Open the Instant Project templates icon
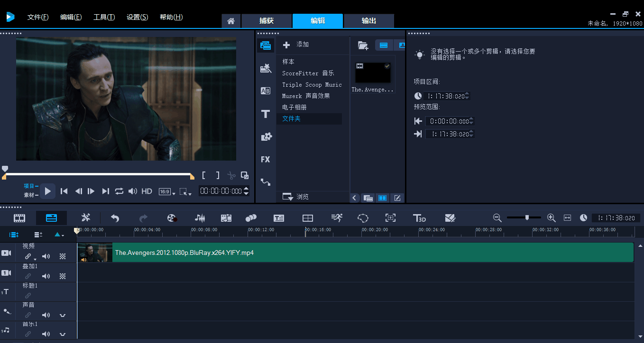The height and width of the screenshot is (343, 644). click(x=266, y=69)
